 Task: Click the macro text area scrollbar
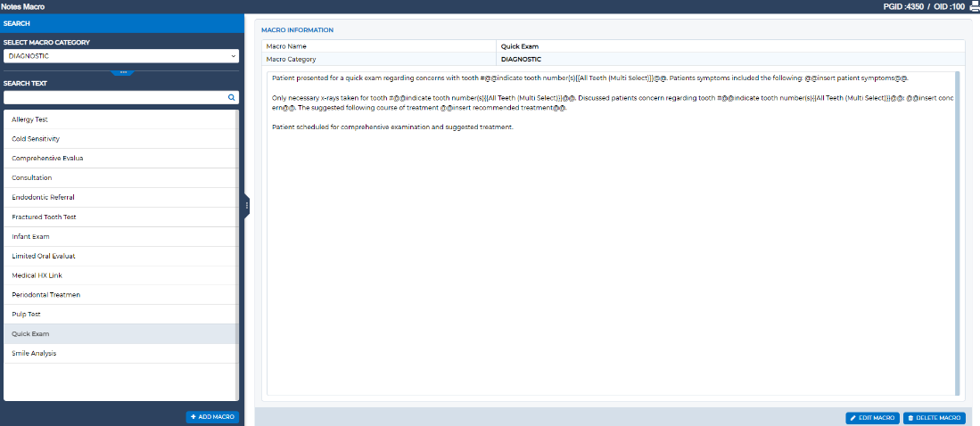pyautogui.click(x=957, y=233)
